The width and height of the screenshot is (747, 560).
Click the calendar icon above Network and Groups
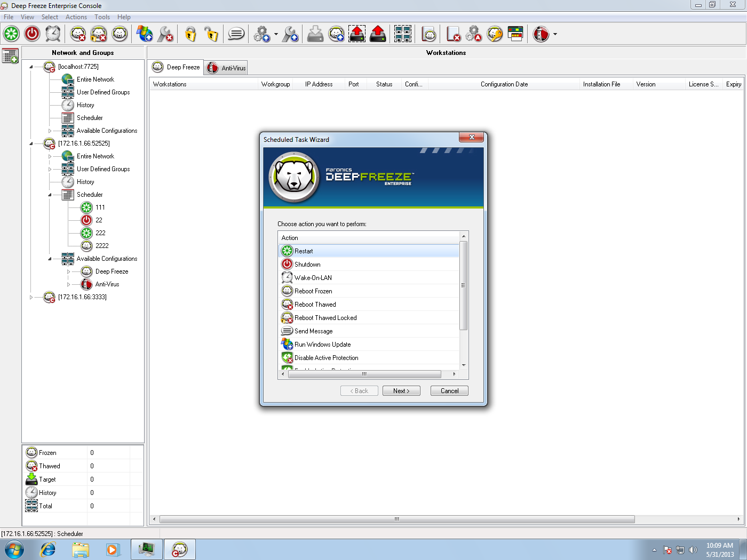[x=10, y=55]
